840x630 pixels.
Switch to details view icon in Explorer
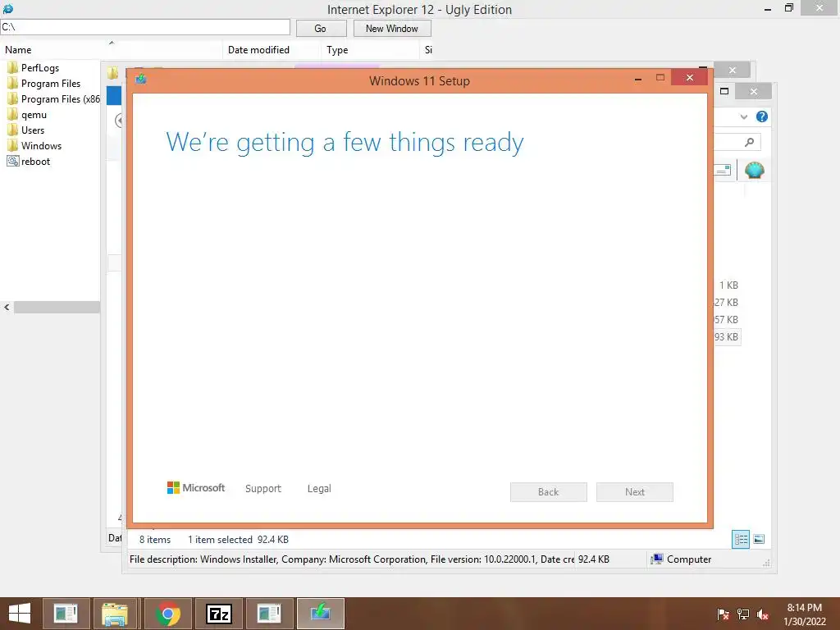[x=741, y=539]
